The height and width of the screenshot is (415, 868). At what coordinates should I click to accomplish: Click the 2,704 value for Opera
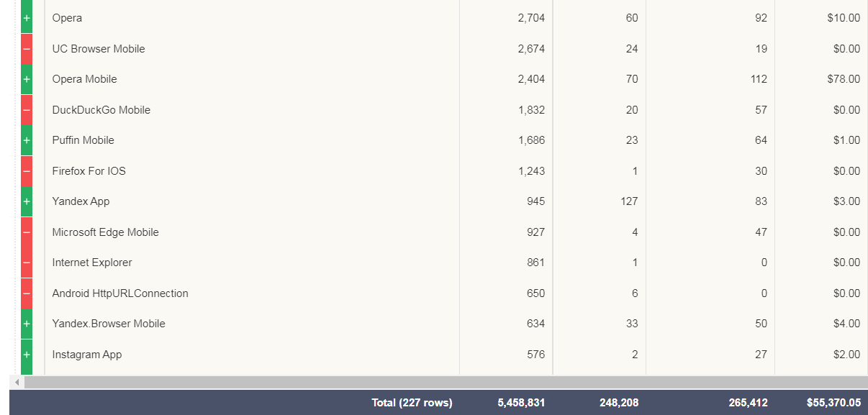coord(531,18)
